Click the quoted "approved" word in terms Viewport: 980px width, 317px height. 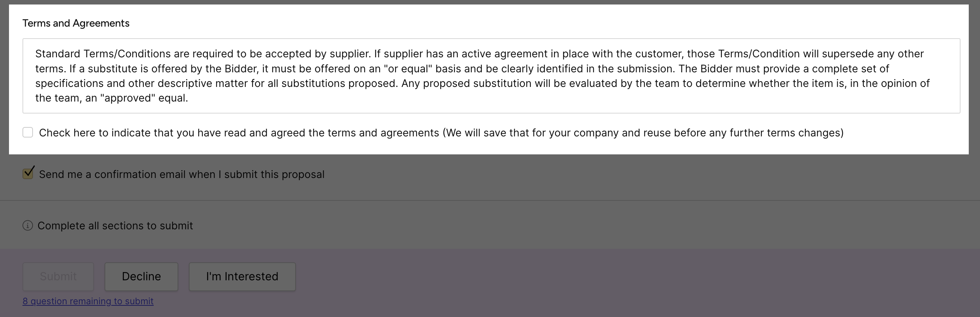pos(128,98)
